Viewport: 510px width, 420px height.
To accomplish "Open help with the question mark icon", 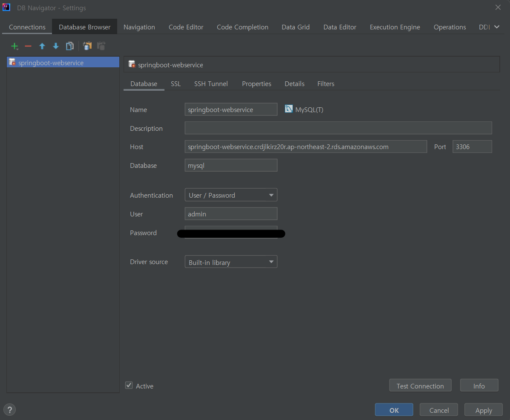I will pos(9,410).
